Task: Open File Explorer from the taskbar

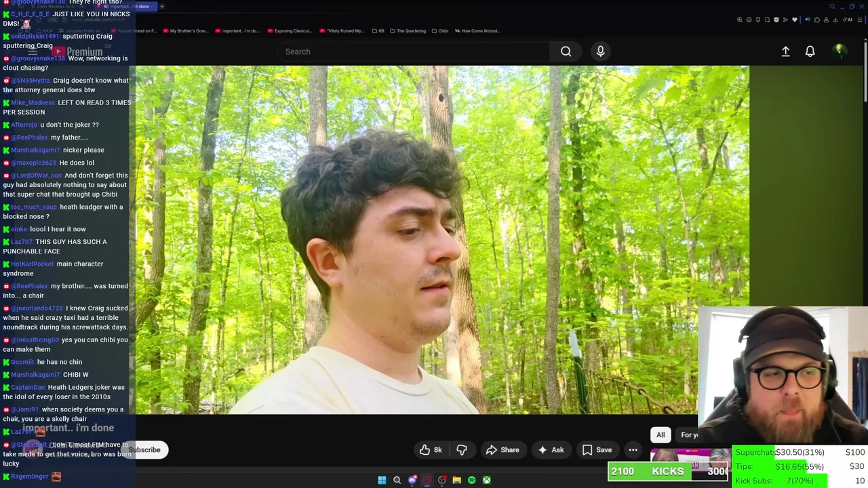Action: (456, 480)
